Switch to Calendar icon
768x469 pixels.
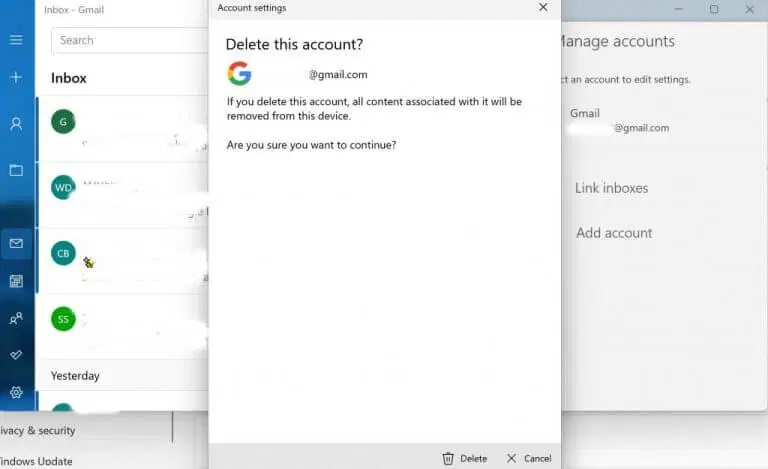pos(16,281)
